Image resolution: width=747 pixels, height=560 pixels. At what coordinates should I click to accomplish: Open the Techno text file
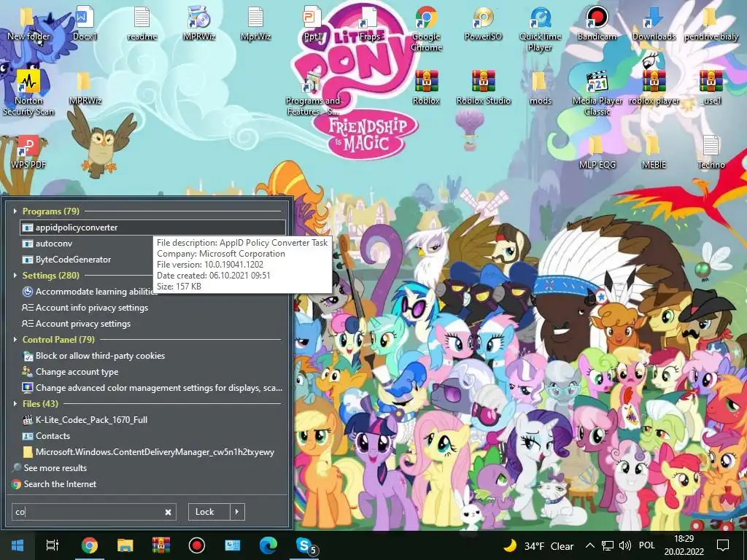click(x=711, y=152)
